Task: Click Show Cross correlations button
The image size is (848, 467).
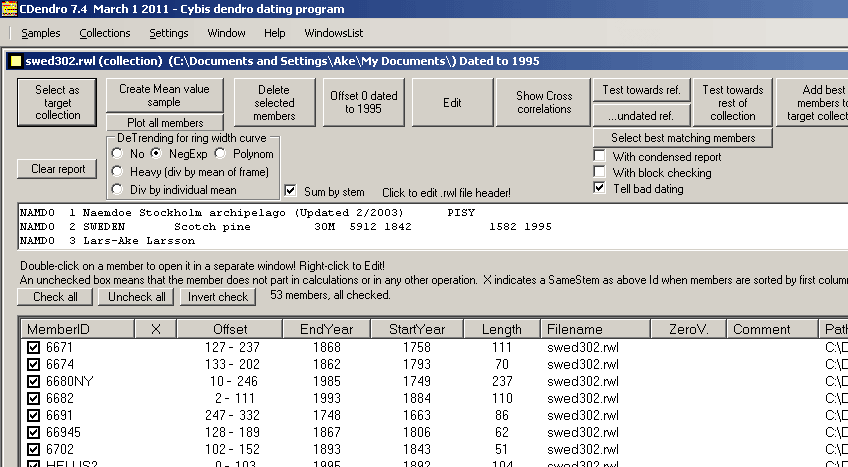Action: (544, 102)
